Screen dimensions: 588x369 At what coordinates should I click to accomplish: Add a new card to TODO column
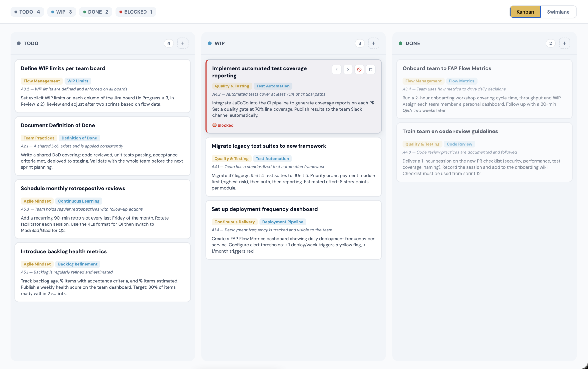point(183,43)
